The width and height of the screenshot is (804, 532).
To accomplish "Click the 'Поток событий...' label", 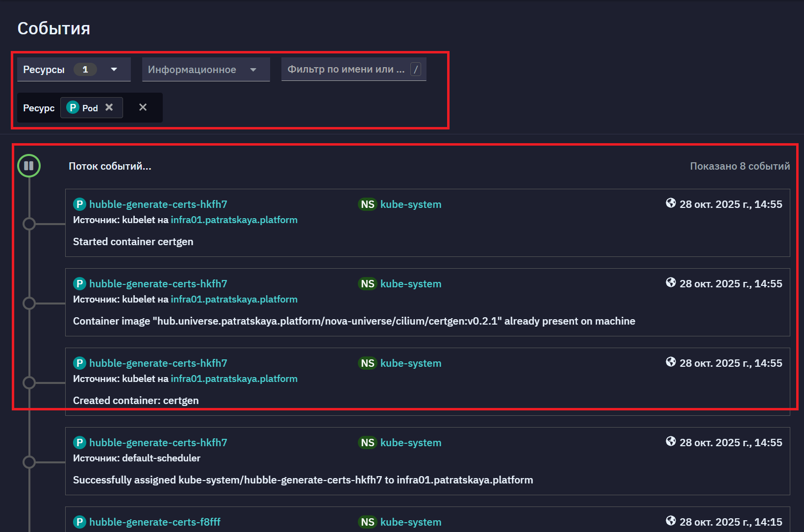I will pyautogui.click(x=110, y=166).
